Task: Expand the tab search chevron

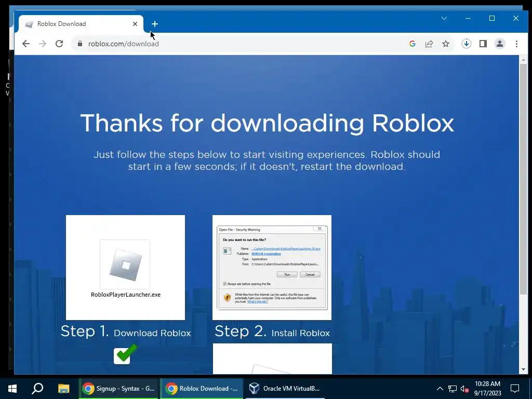Action: coord(444,18)
